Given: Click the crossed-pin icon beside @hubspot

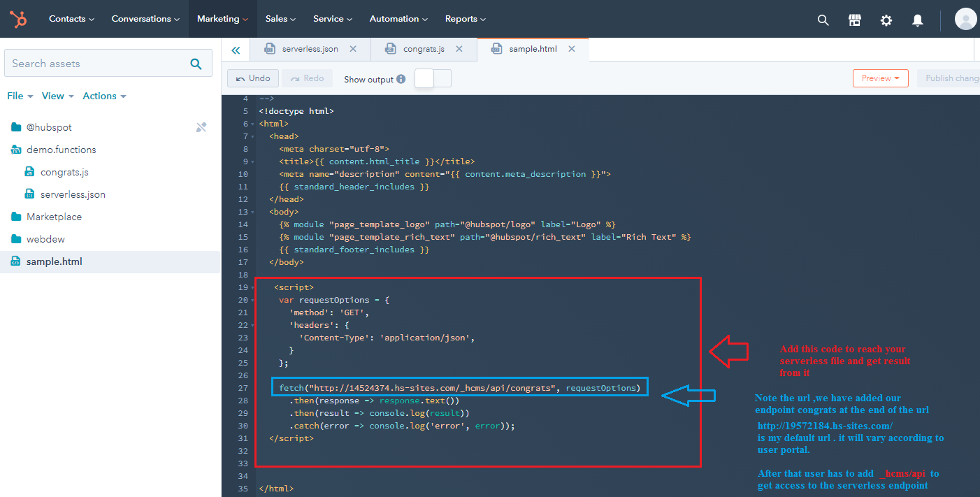Looking at the screenshot, I should tap(201, 127).
